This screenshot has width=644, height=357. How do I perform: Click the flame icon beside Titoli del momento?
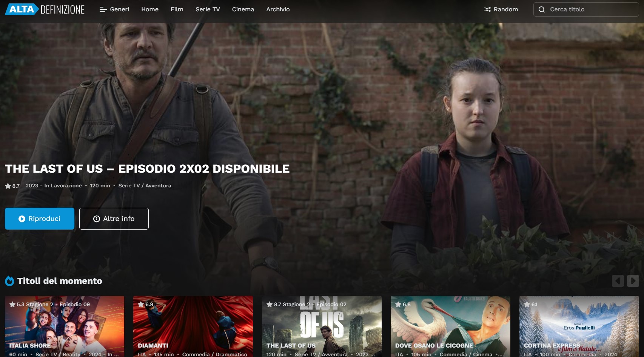(x=9, y=281)
